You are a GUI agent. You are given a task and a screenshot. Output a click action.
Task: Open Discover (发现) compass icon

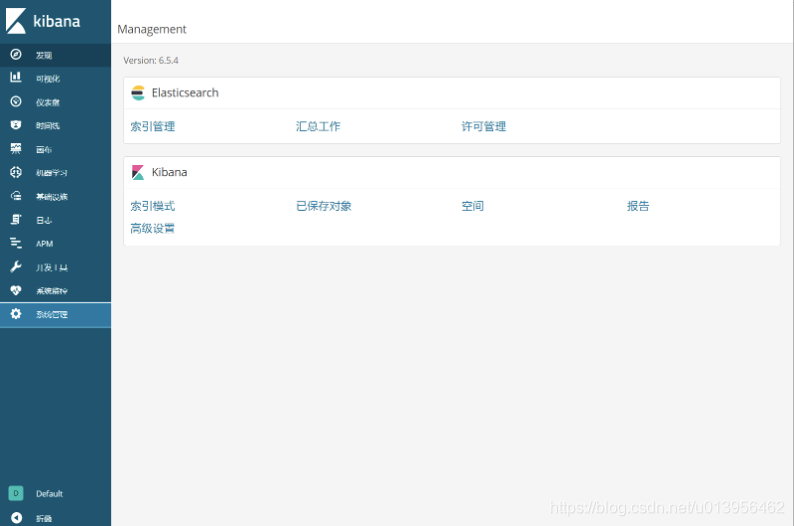point(16,54)
